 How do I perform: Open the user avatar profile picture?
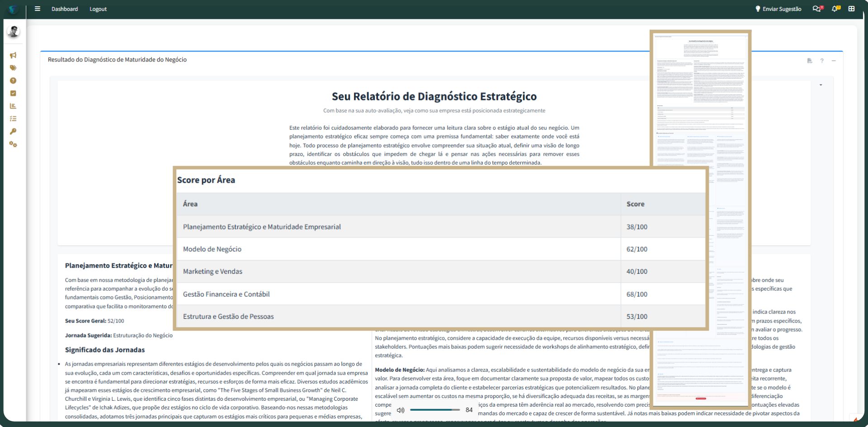[14, 32]
